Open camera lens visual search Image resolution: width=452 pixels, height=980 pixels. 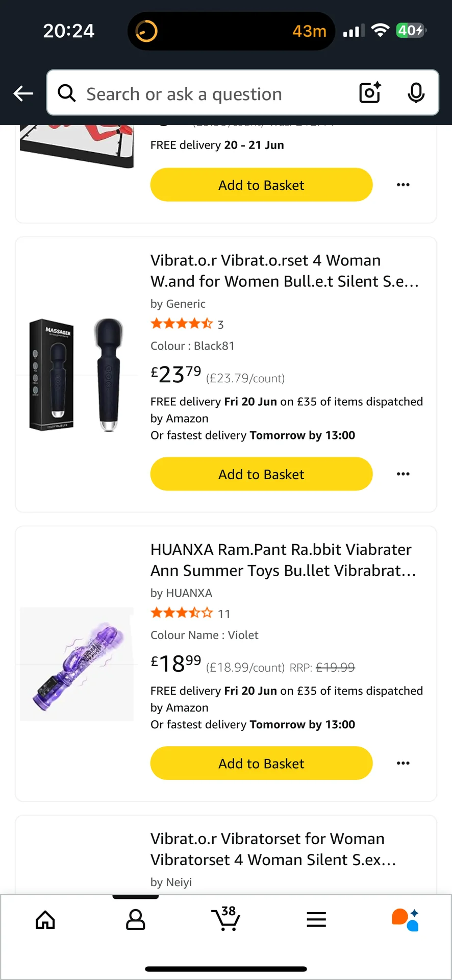pyautogui.click(x=370, y=93)
